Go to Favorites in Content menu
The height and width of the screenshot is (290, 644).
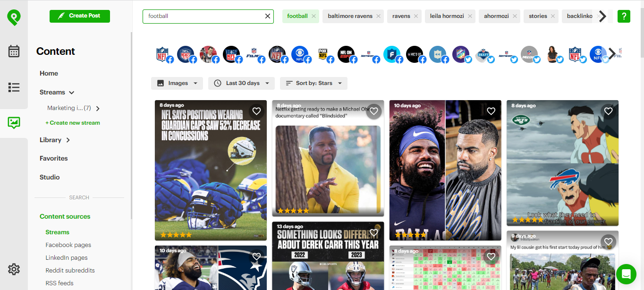point(54,158)
